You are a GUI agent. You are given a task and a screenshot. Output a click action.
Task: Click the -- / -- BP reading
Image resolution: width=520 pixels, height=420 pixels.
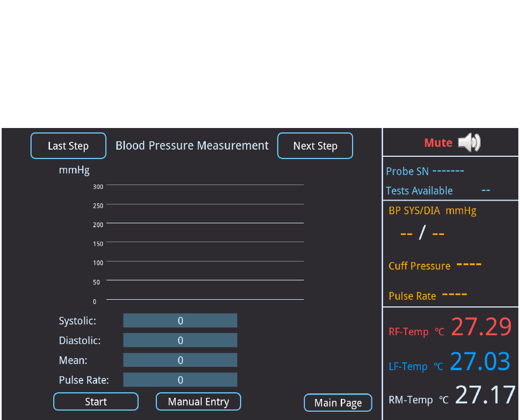coord(422,233)
